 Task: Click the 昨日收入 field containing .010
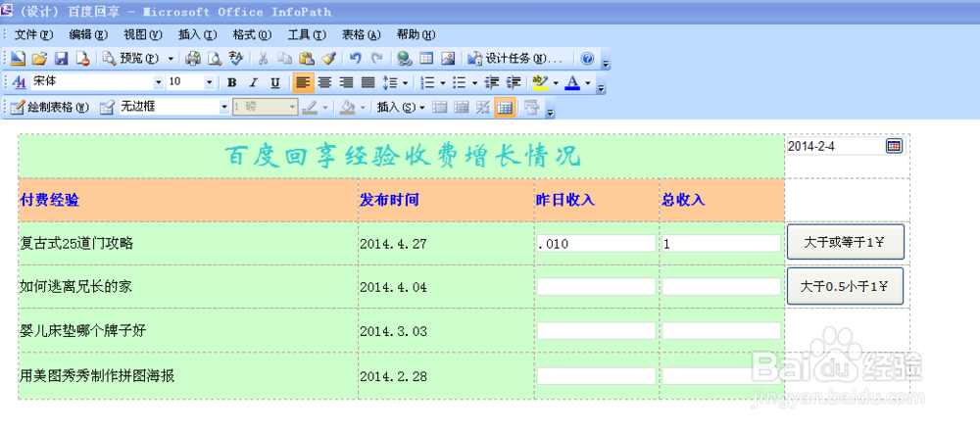(x=596, y=244)
